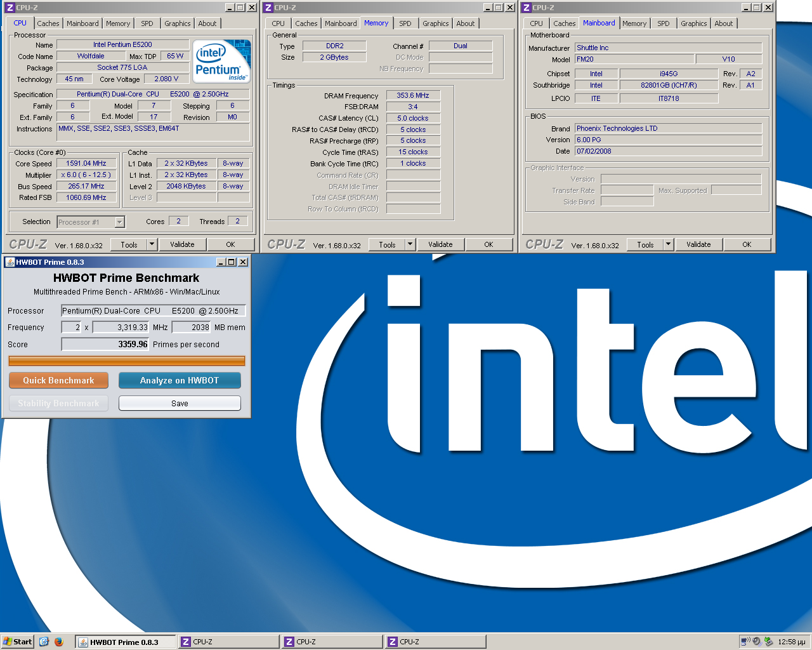Screen dimensions: 812x650
Task: Activate the last CPU-Z taskbar button
Action: point(435,642)
